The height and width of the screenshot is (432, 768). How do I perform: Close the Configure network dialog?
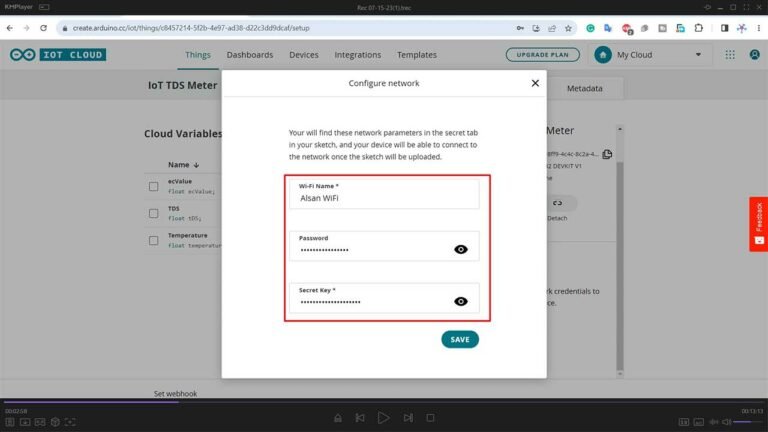535,84
